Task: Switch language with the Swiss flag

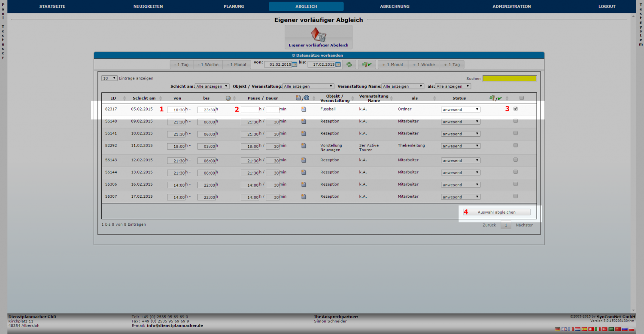Action: point(591,329)
